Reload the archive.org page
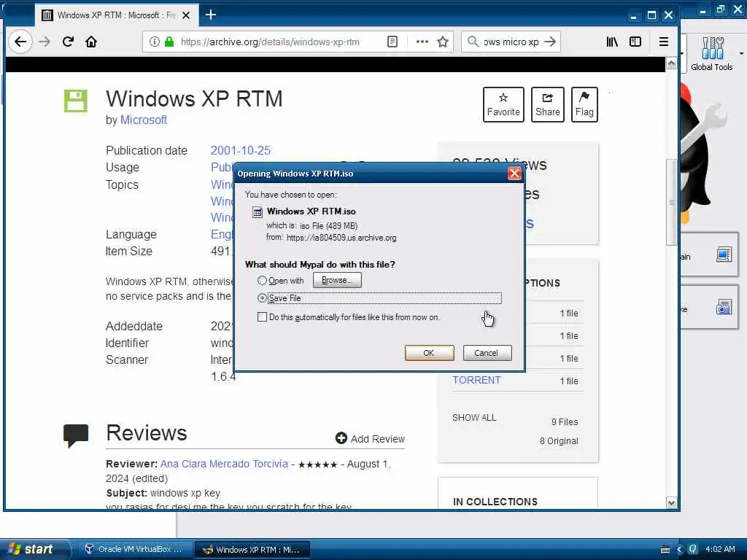The image size is (747, 560). 68,42
